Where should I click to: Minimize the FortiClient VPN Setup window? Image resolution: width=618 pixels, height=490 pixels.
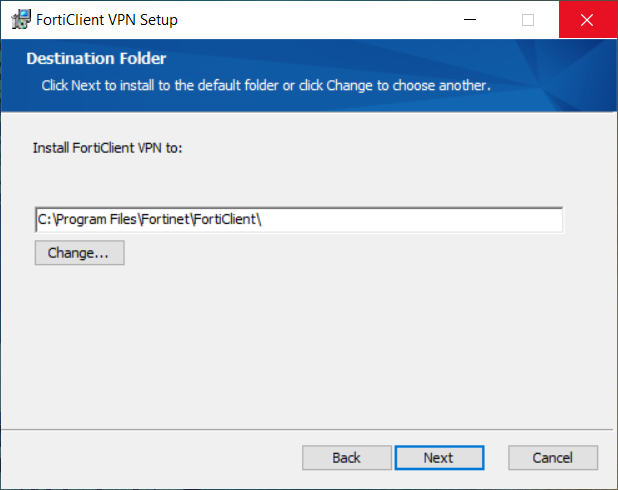pos(470,19)
